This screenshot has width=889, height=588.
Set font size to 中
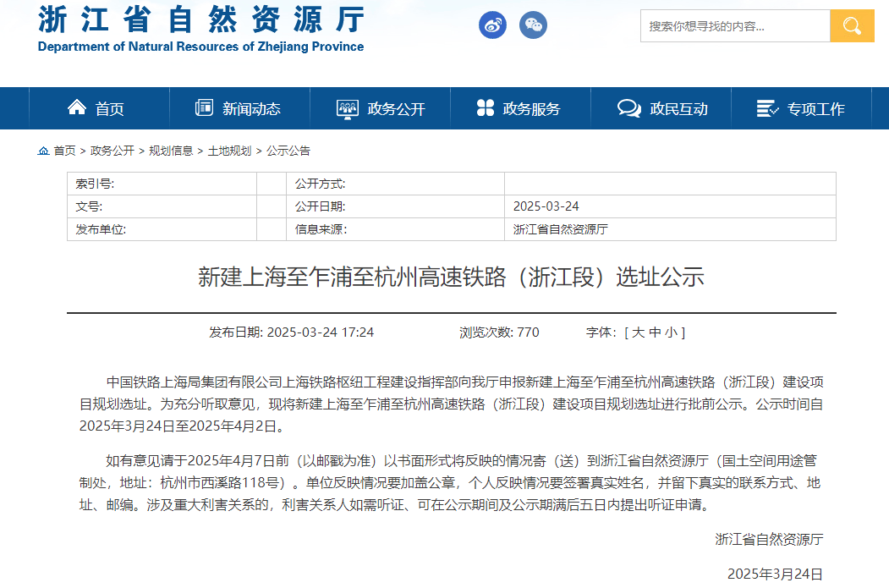coord(655,332)
